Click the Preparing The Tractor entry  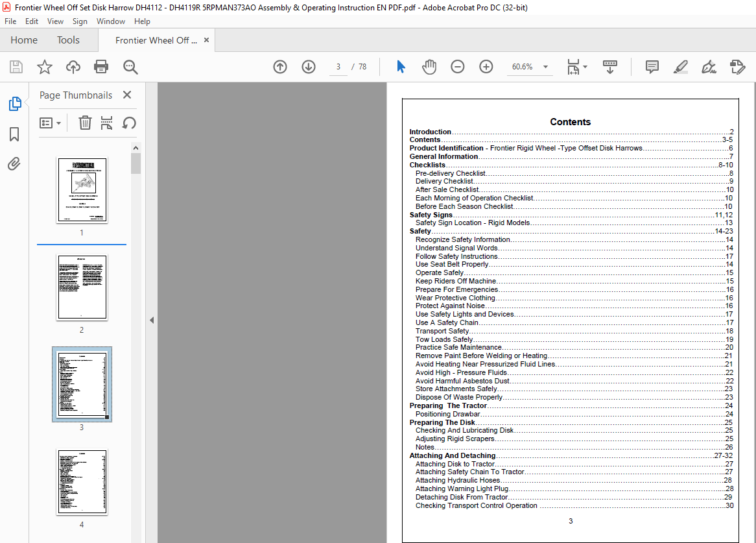[571, 405]
